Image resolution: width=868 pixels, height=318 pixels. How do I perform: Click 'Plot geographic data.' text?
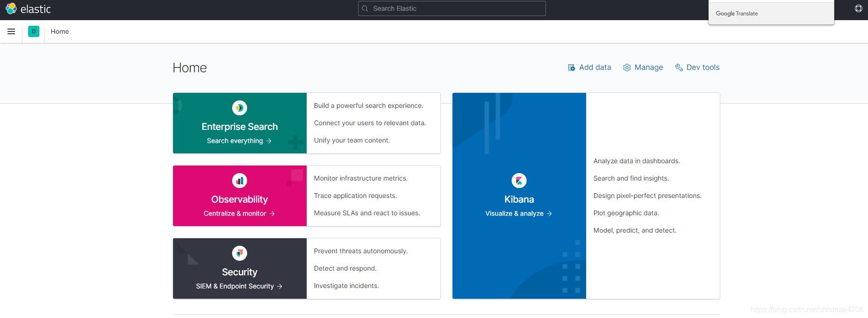click(626, 213)
